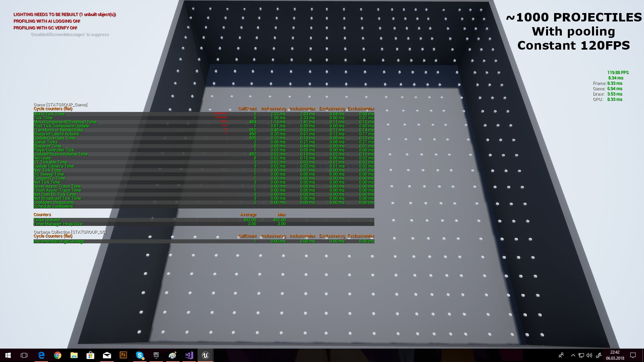Open the Paint palette taskbar app
Screen dimensions: 644x362
coord(173,355)
